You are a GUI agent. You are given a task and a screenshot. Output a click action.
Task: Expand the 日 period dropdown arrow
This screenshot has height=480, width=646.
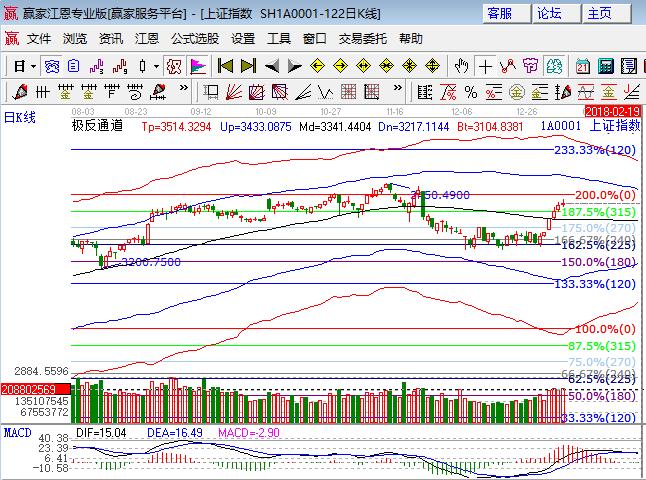tap(33, 66)
